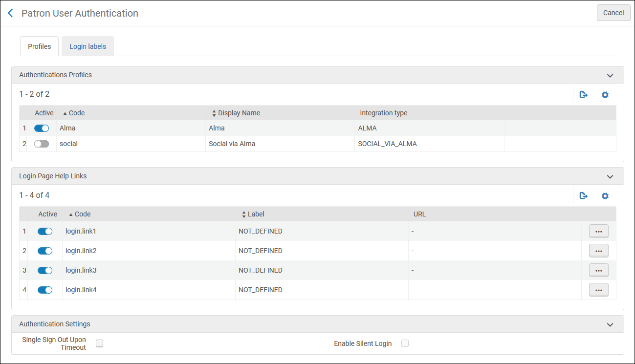Image resolution: width=635 pixels, height=364 pixels.
Task: Open row actions menu for login.link1
Action: (599, 231)
